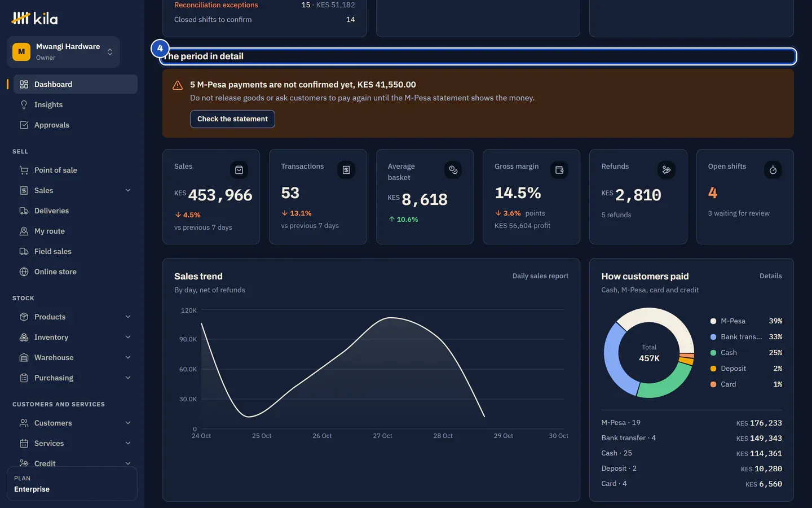This screenshot has width=812, height=508.
Task: Expand the Purchasing submenu chevron
Action: pos(128,378)
